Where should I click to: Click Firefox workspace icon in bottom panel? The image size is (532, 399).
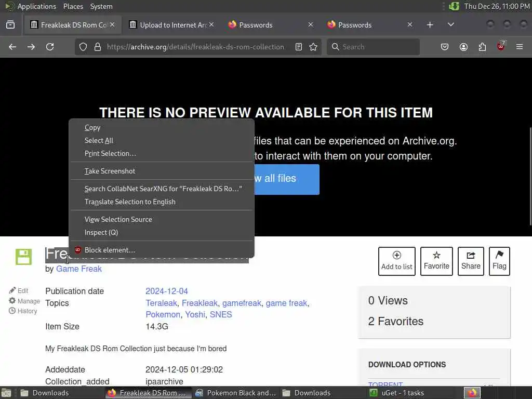point(472,393)
